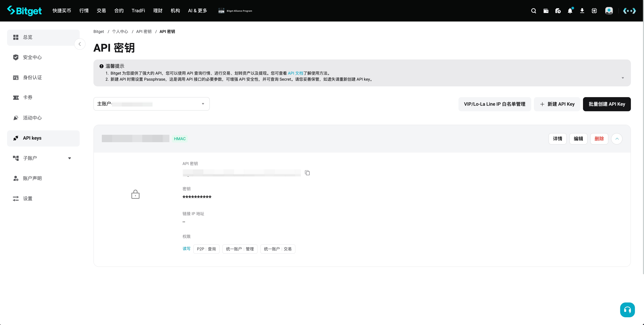644x325 pixels.
Task: Open the customer support headset button
Action: click(x=627, y=310)
